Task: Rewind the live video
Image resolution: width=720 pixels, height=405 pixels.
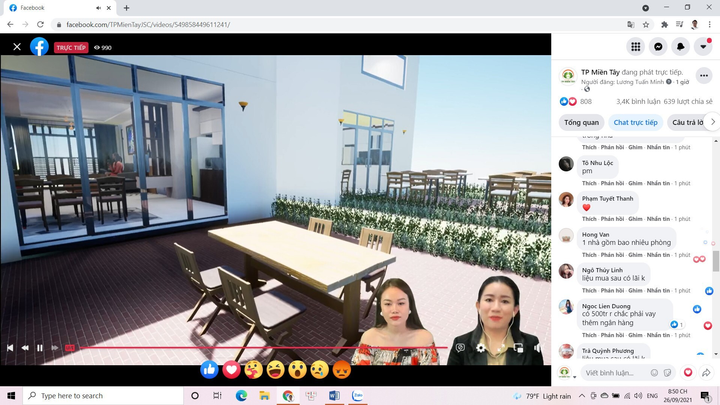Action: [x=25, y=348]
